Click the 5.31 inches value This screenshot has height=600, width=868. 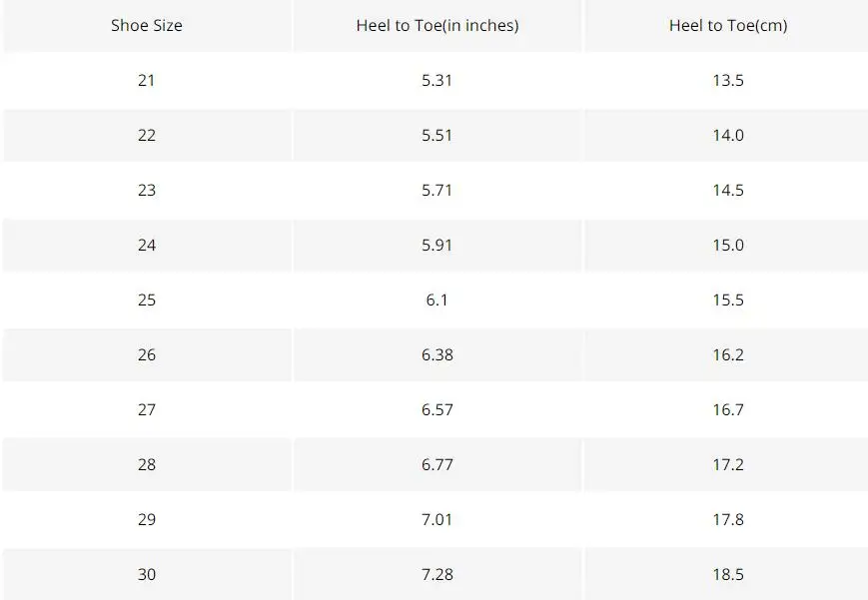coord(436,80)
